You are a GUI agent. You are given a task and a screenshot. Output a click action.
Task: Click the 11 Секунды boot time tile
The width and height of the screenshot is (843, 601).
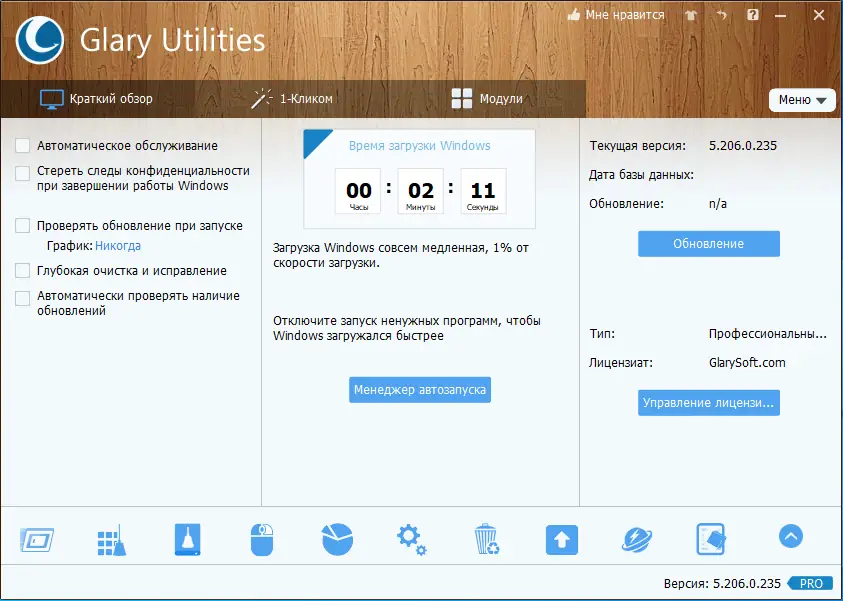click(x=483, y=191)
